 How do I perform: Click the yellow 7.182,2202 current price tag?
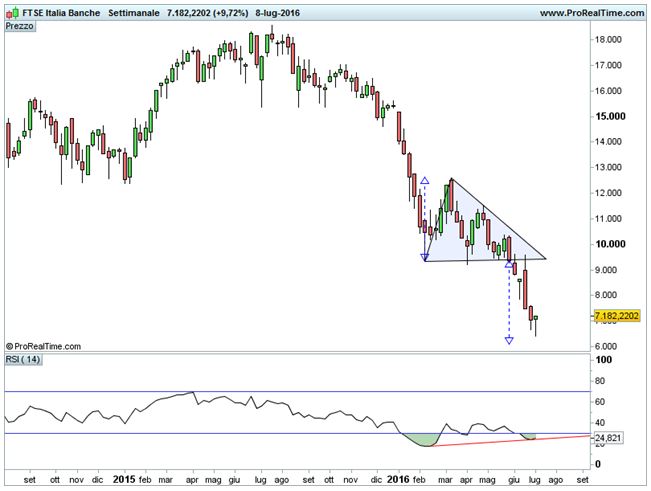tap(617, 316)
